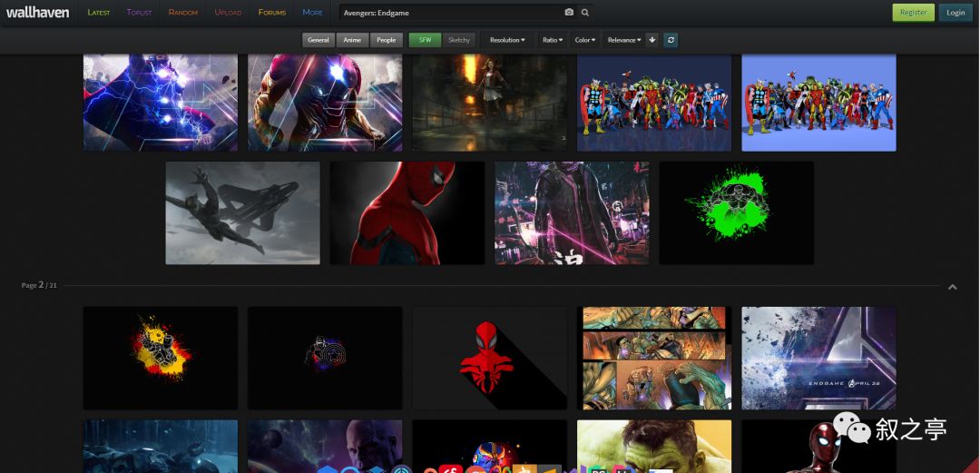The height and width of the screenshot is (473, 980).
Task: Open the Toplist page
Action: tap(140, 13)
